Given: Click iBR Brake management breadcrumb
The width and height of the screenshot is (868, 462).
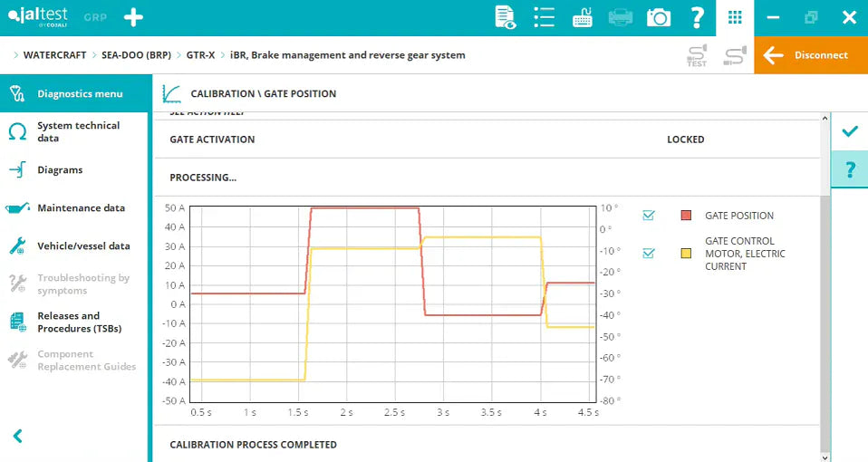Looking at the screenshot, I should [348, 55].
